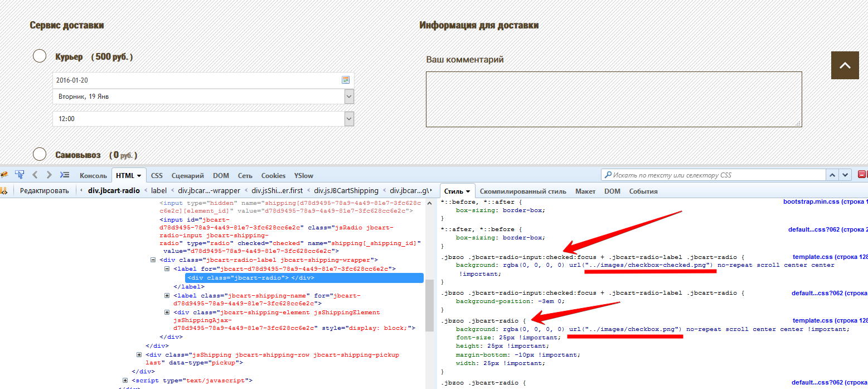Expand the script text/javascript node
This screenshot has height=389, width=868.
point(125,380)
